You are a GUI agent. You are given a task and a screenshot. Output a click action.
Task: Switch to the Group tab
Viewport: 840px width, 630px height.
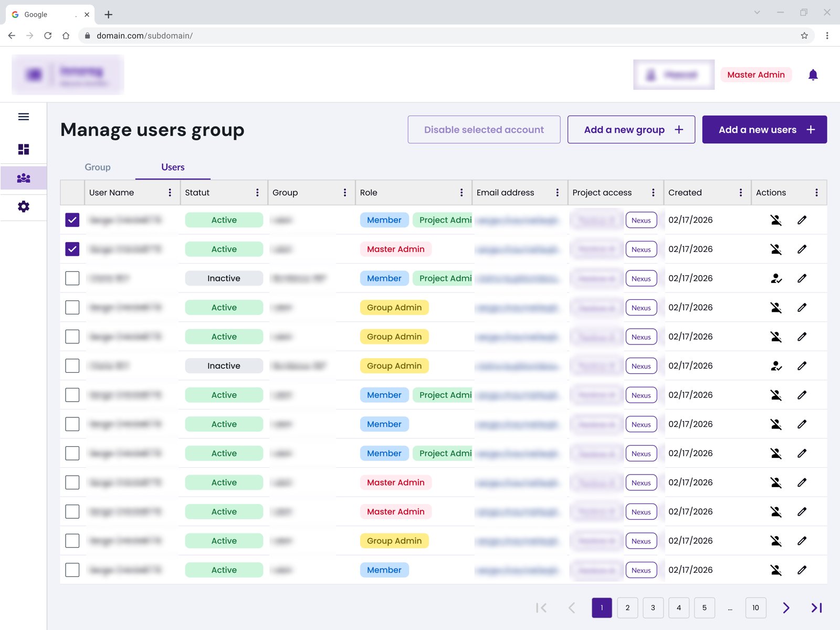[x=98, y=167]
